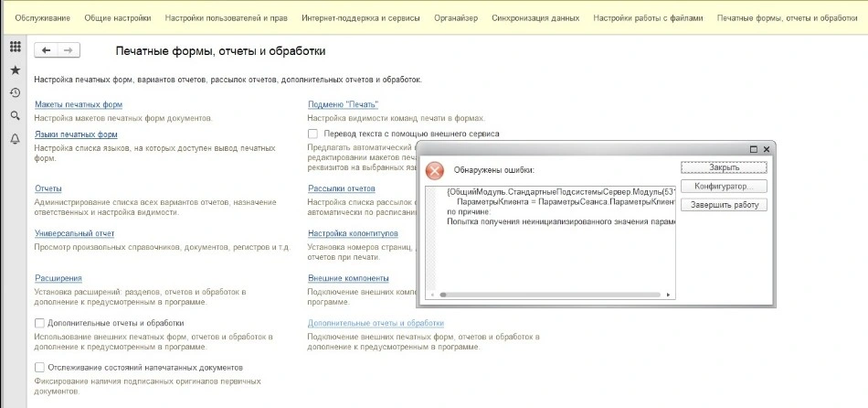Enable 'Перевод текста с помощью внешнего сервиса' checkbox
Viewport: 868px width, 408px height.
[313, 134]
